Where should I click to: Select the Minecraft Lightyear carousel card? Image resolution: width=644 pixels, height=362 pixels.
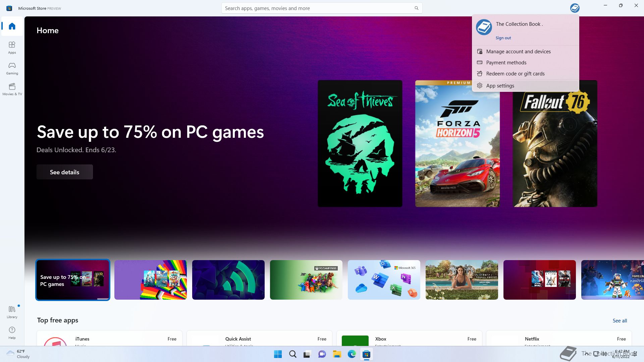[612, 280]
